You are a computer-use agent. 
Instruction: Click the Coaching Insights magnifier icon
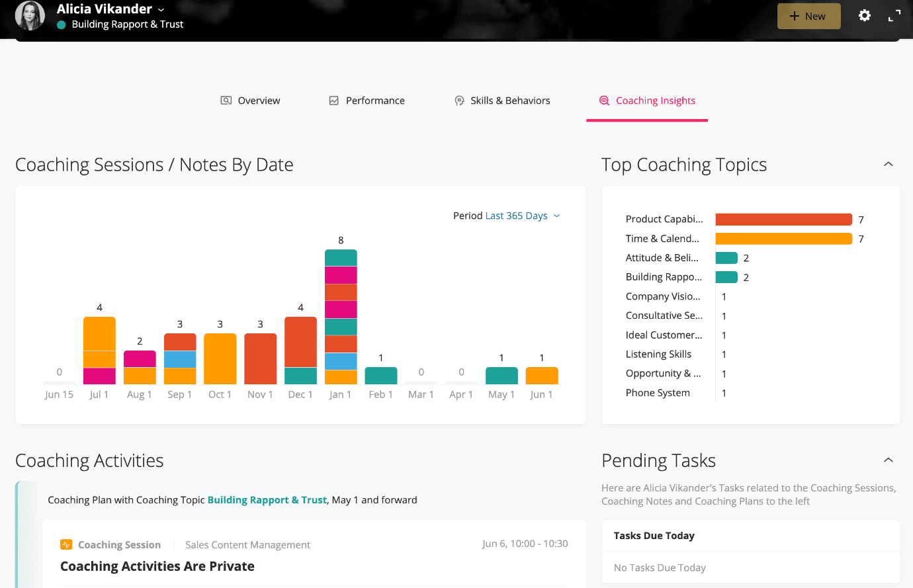(604, 101)
